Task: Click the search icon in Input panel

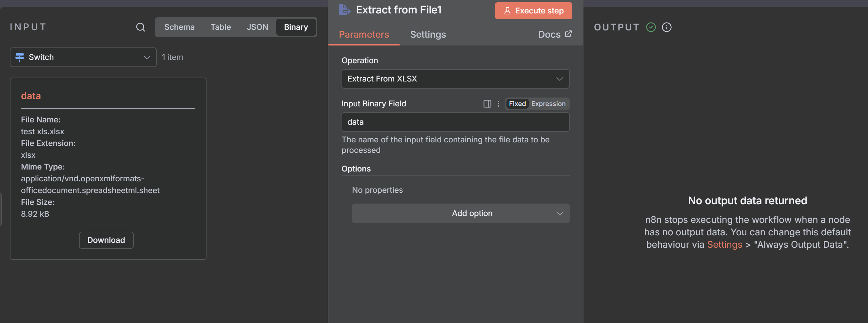Action: click(x=141, y=27)
